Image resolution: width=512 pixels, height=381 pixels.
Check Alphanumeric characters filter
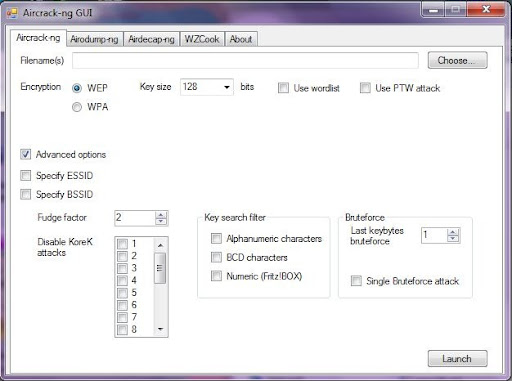pos(216,238)
